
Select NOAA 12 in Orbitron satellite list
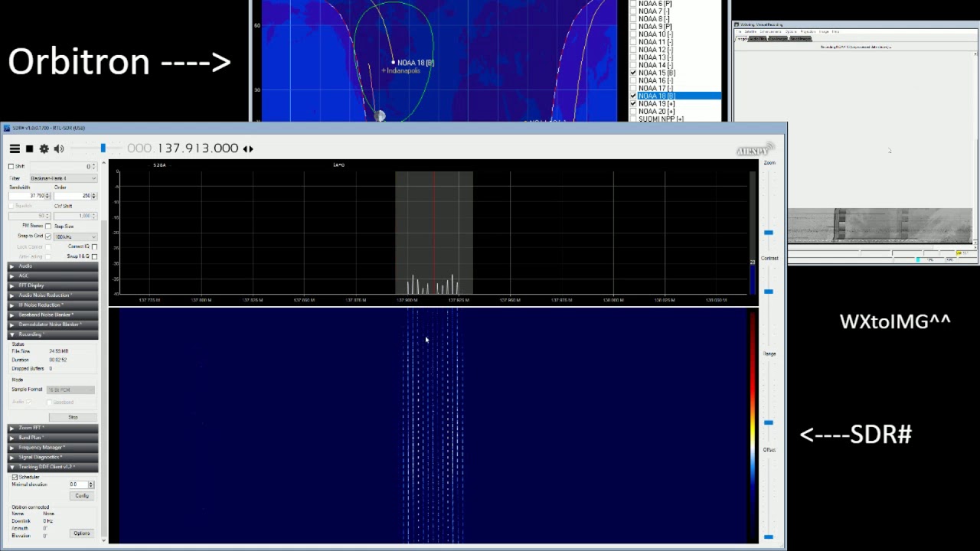pos(655,50)
